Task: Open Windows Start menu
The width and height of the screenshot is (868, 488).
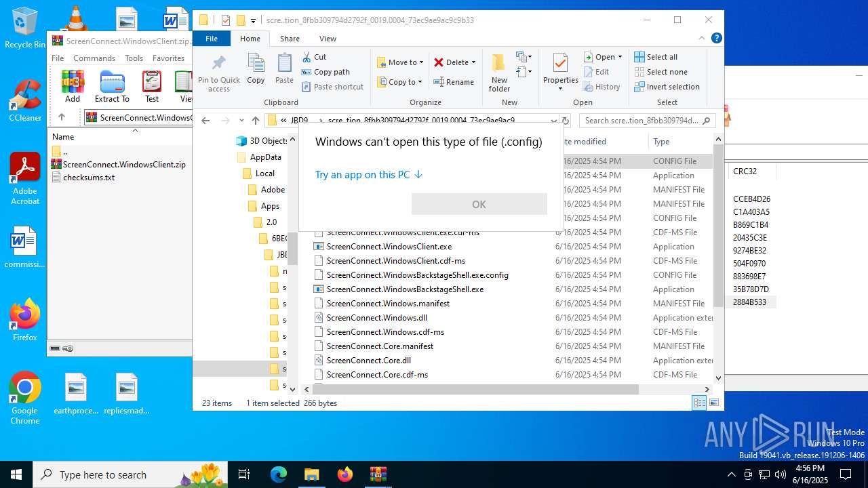Action: click(16, 474)
